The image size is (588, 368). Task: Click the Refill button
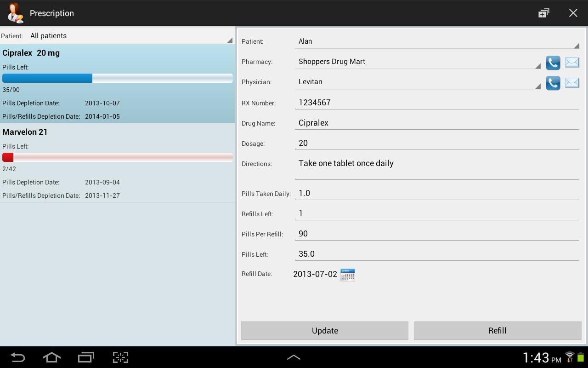pos(498,331)
